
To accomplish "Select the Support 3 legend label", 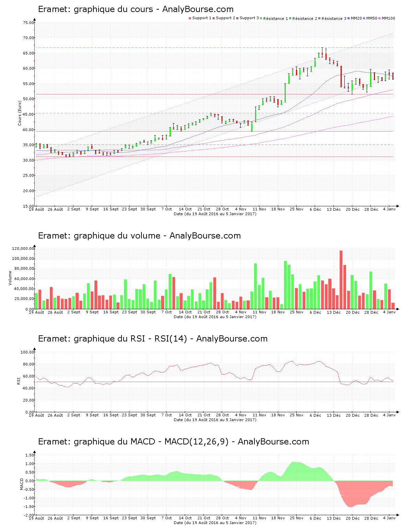I will [249, 18].
